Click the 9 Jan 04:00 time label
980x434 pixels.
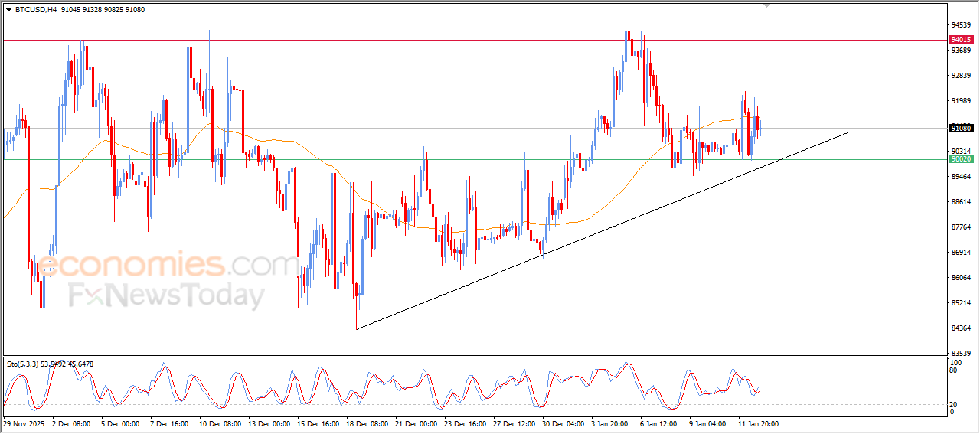pos(708,423)
